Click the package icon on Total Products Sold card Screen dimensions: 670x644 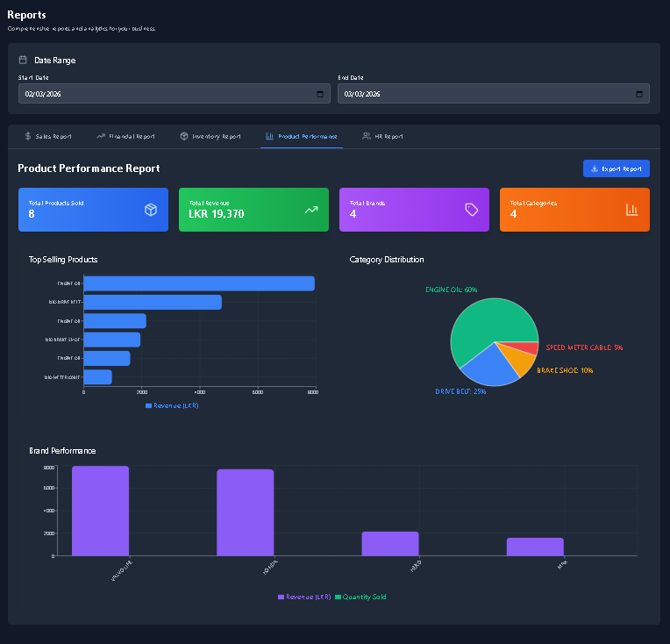tap(151, 210)
